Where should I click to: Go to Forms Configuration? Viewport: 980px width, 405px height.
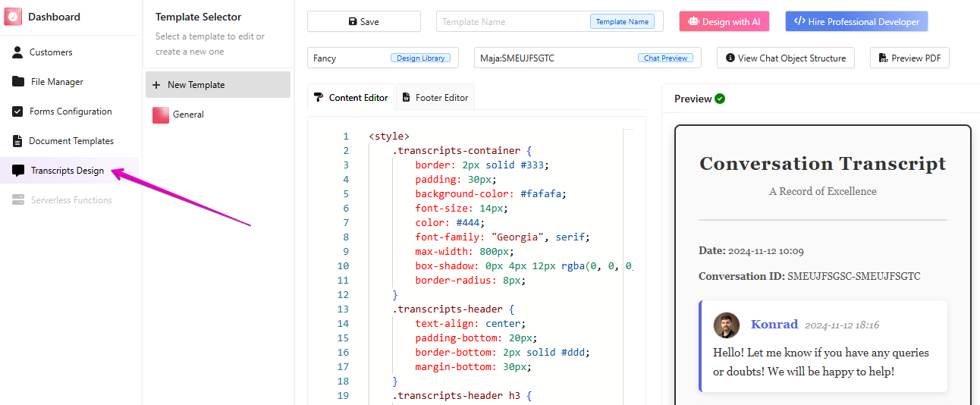click(x=71, y=111)
